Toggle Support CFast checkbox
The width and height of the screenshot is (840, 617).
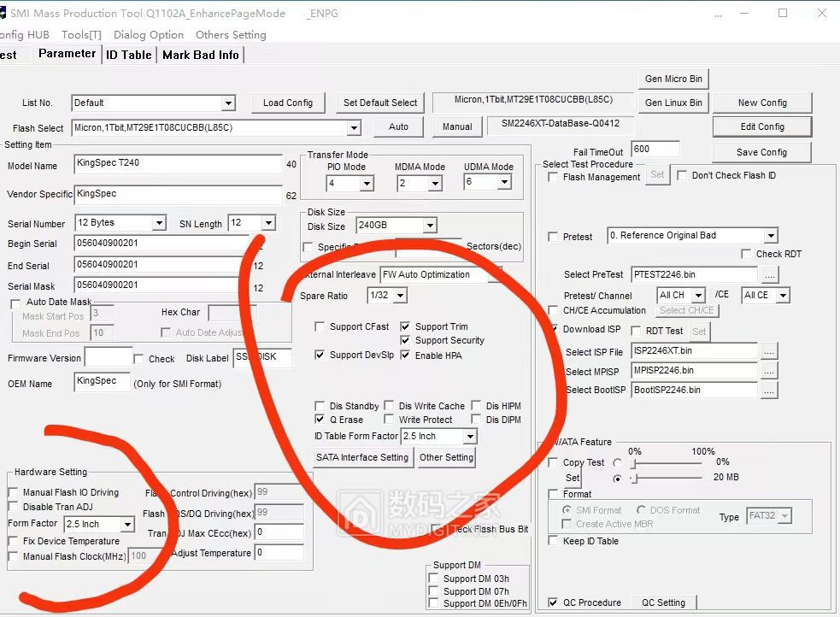pyautogui.click(x=320, y=326)
